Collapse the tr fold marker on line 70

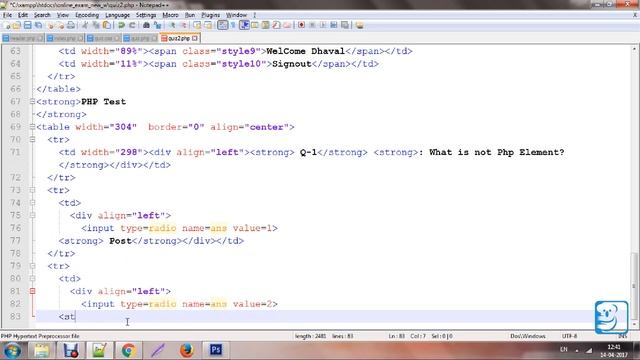[32, 140]
